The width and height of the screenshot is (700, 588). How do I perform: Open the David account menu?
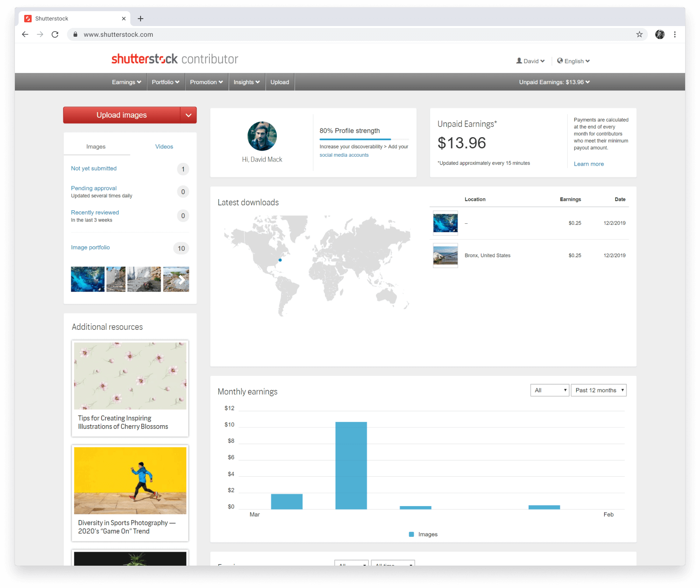530,61
